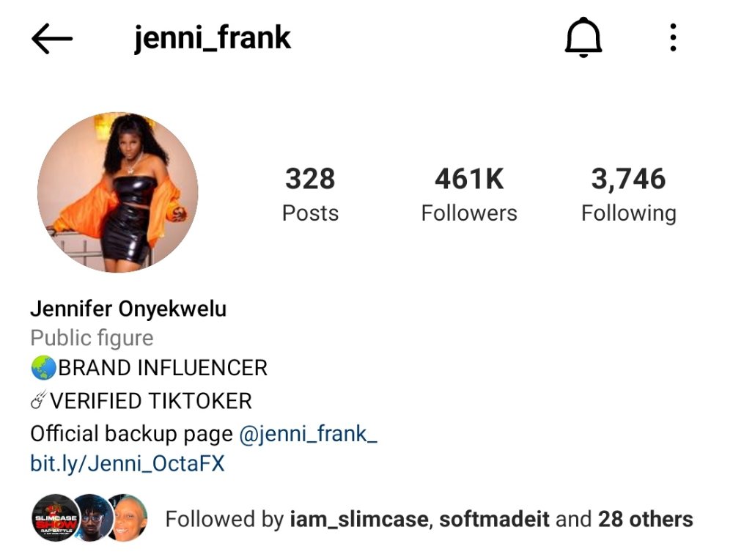
Task: Open the notification bell icon
Action: [x=583, y=37]
